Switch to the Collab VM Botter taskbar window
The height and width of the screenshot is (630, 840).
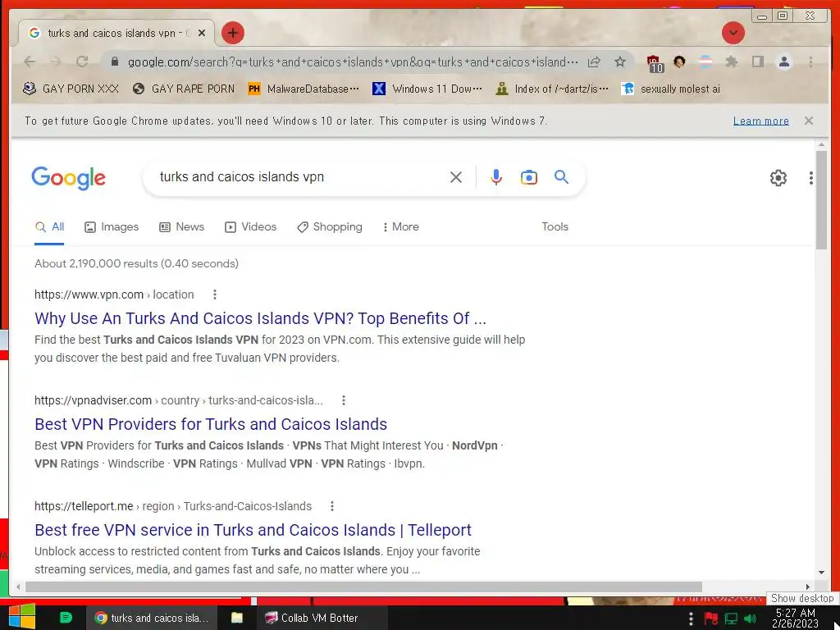(x=322, y=618)
